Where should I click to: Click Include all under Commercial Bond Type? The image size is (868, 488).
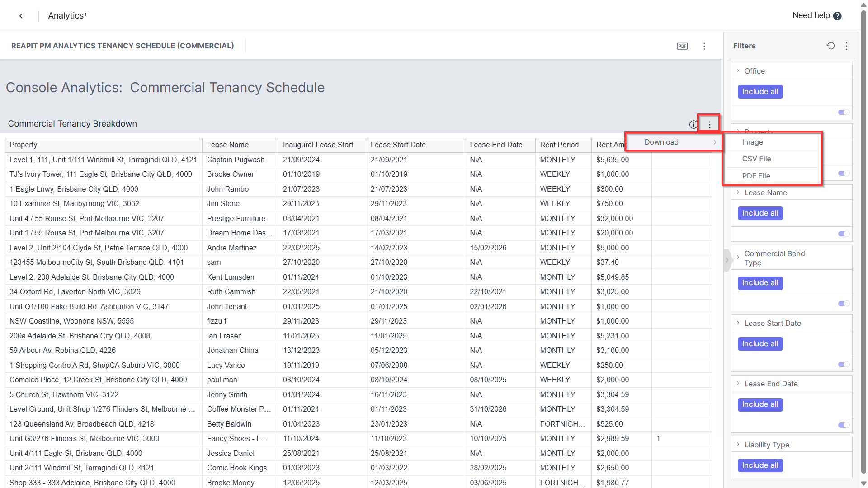[x=760, y=283]
